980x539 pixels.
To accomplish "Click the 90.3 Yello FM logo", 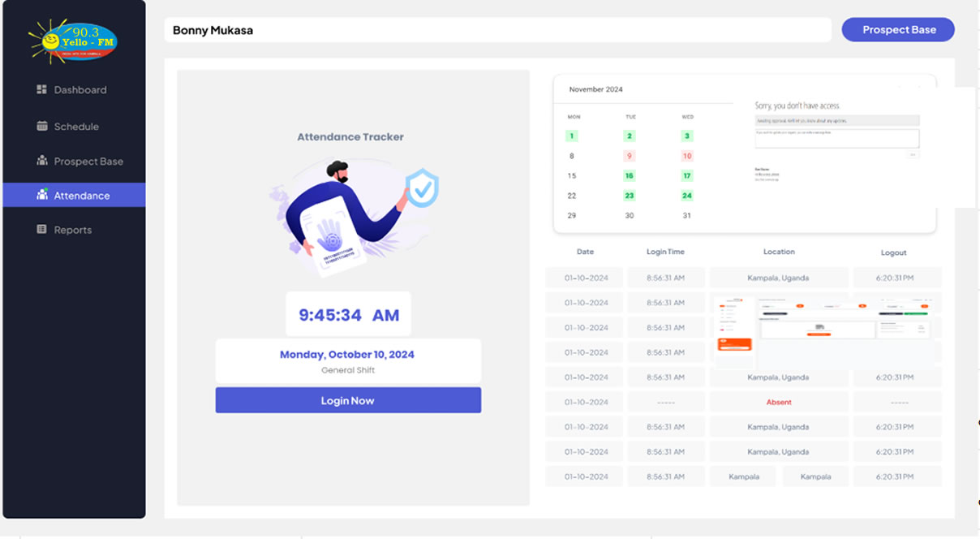I will [x=73, y=39].
